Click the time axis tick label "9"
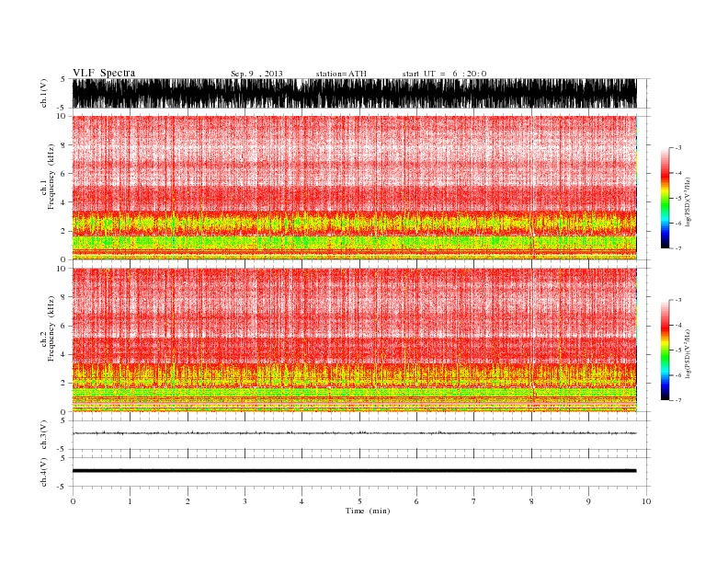728x563 pixels. [x=588, y=501]
